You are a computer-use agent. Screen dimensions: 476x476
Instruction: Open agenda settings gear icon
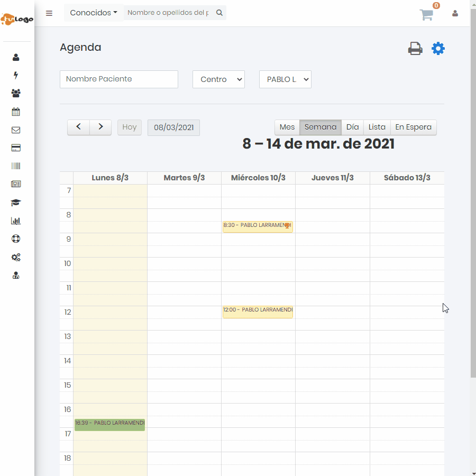[438, 49]
